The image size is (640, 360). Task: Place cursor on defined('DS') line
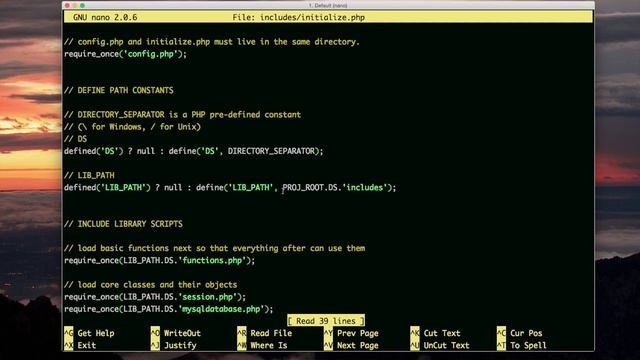point(193,151)
